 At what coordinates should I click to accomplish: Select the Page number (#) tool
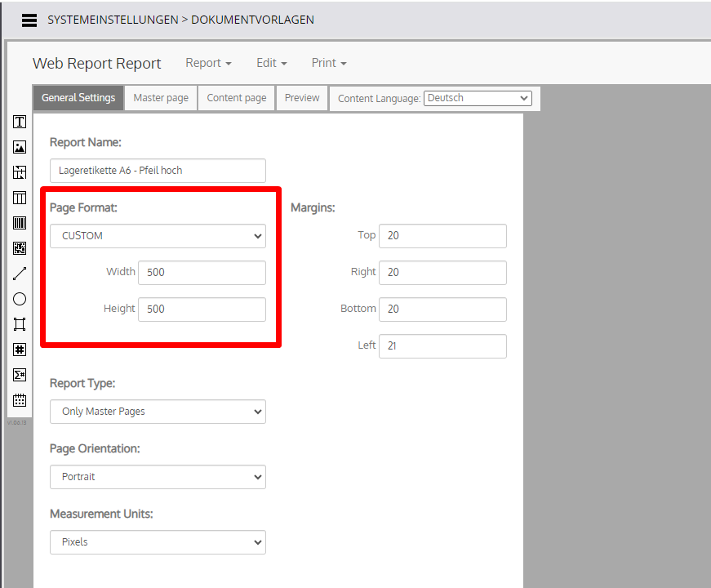click(x=20, y=350)
